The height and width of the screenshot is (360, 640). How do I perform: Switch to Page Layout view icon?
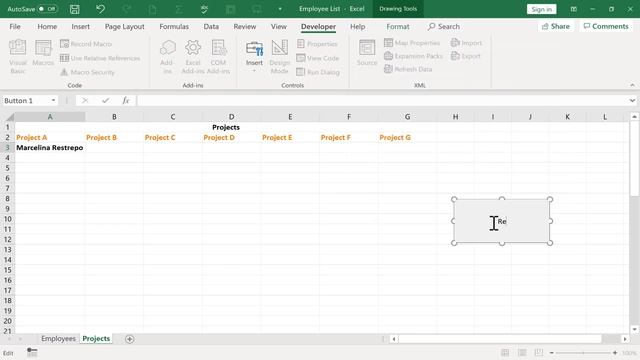point(522,353)
